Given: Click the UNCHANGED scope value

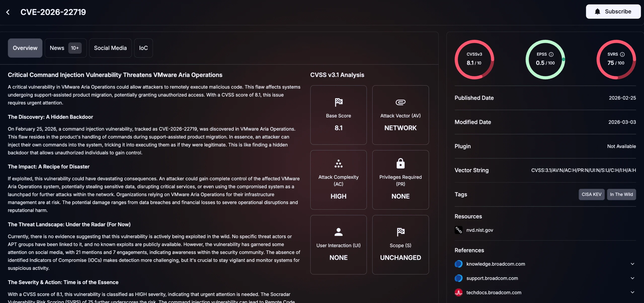Looking at the screenshot, I should [400, 258].
